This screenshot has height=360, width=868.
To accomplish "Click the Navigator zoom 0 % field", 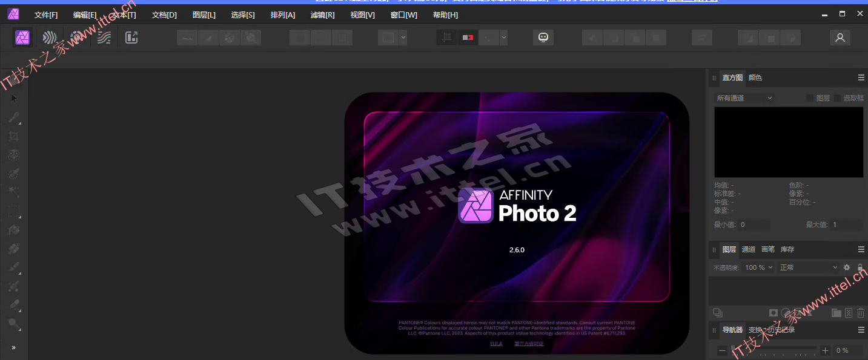I will click(x=849, y=350).
